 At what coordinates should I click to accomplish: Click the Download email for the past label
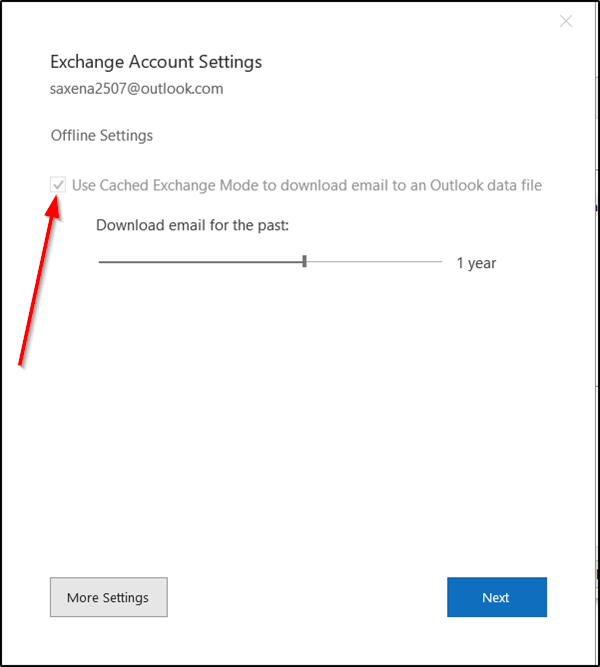(192, 225)
